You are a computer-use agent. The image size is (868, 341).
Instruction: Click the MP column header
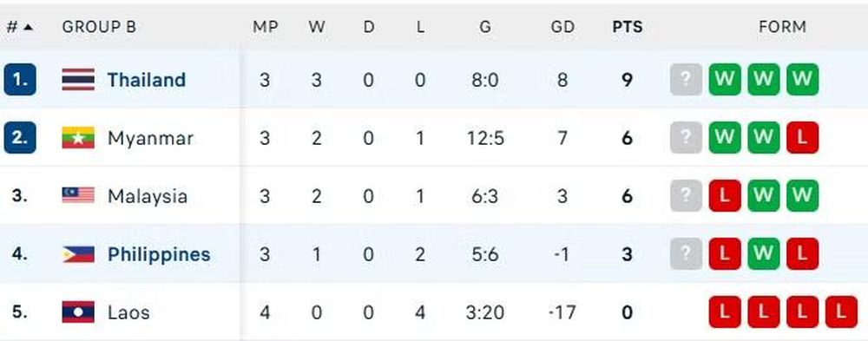265,27
